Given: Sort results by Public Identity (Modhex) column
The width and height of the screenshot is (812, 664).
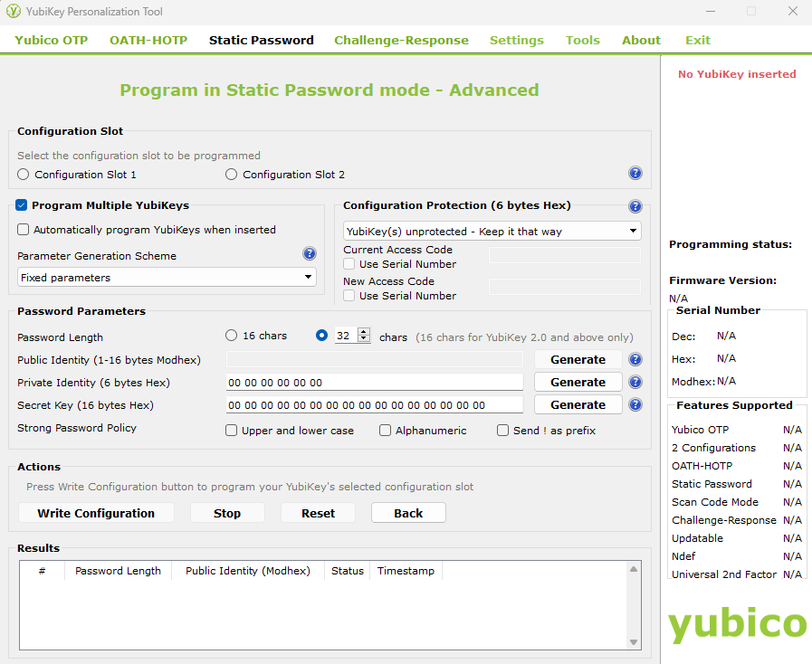Looking at the screenshot, I should [248, 571].
